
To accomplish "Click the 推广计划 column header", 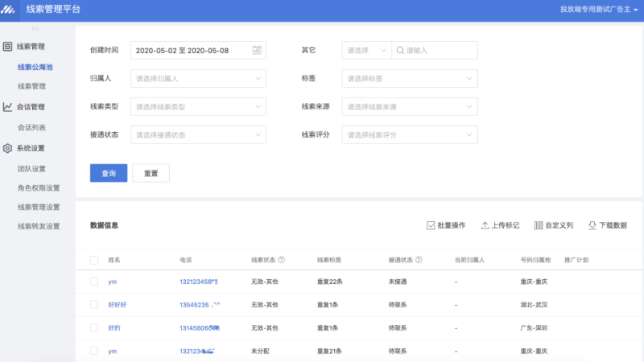I will 576,260.
